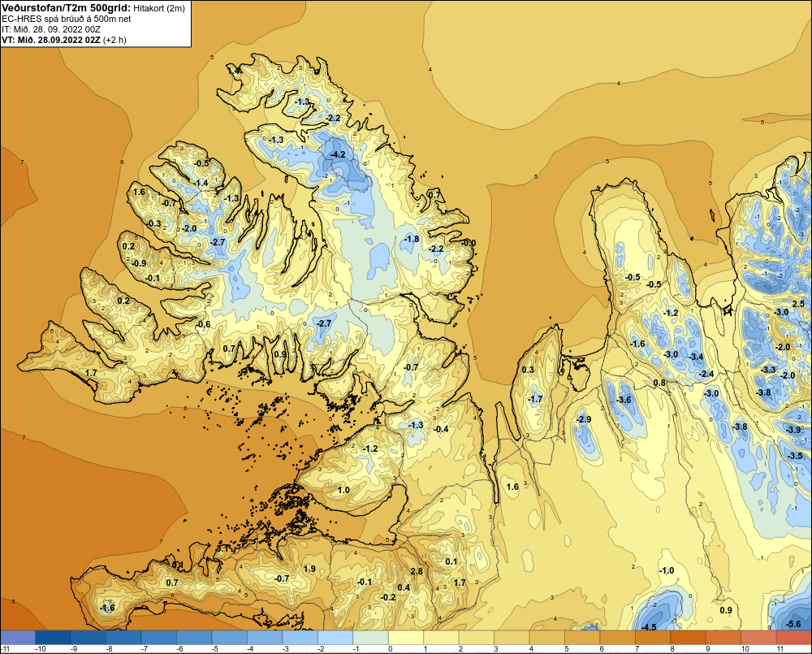The height and width of the screenshot is (654, 812).
Task: Click the 0.4 temperature label
Action: tap(404, 587)
